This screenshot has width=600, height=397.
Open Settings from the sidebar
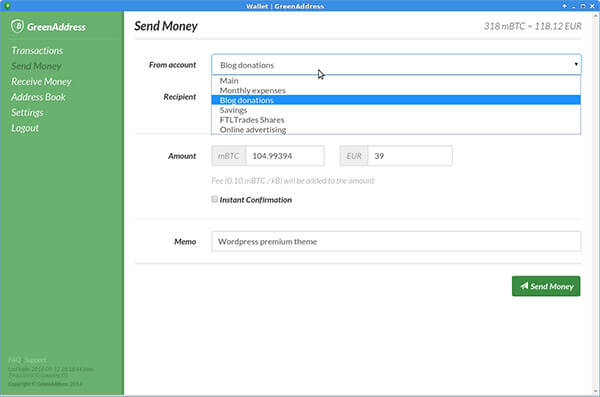pyautogui.click(x=27, y=113)
